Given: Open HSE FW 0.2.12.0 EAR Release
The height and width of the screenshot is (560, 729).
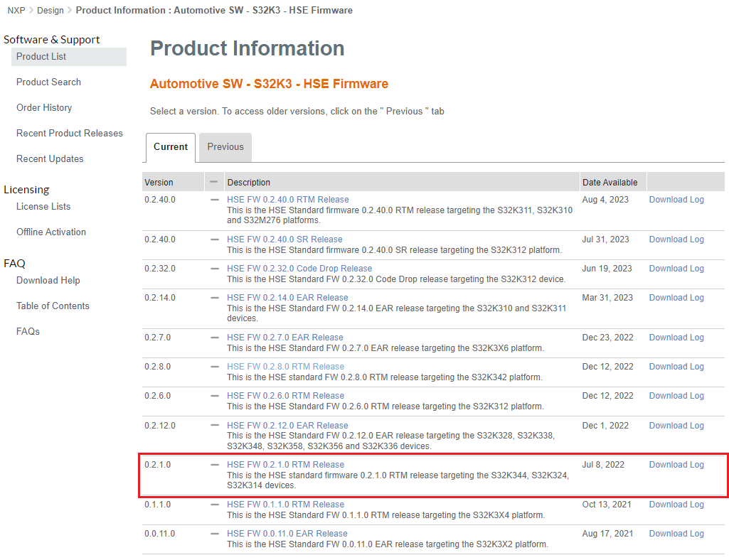Looking at the screenshot, I should pos(287,425).
